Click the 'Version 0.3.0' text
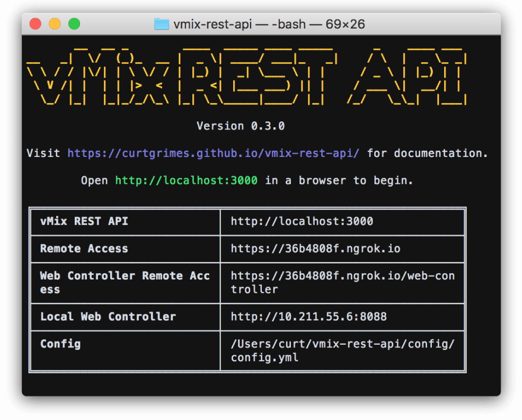Image resolution: width=522 pixels, height=420 pixels. [x=241, y=126]
